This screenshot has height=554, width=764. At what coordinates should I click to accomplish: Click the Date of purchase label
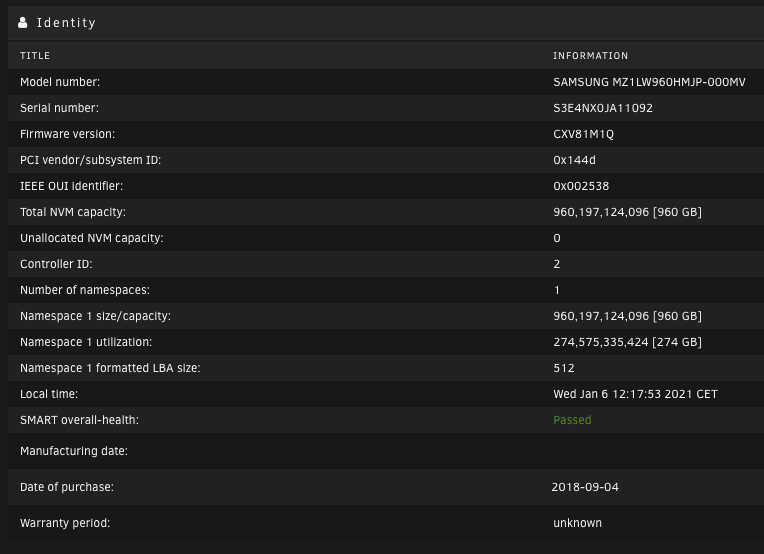click(67, 487)
